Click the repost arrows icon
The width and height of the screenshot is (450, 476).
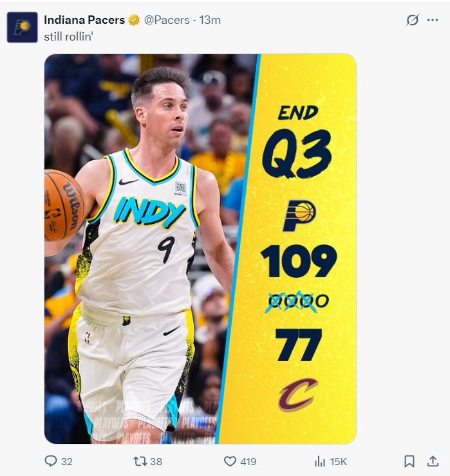click(x=140, y=461)
